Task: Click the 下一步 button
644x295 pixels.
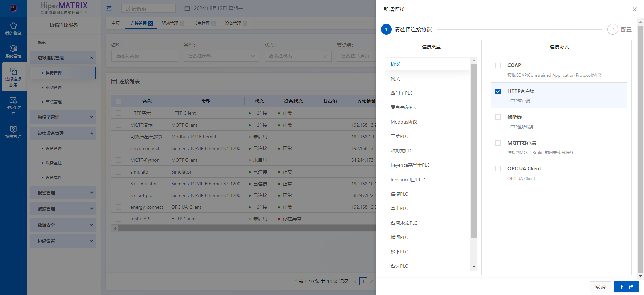Action: (626, 287)
